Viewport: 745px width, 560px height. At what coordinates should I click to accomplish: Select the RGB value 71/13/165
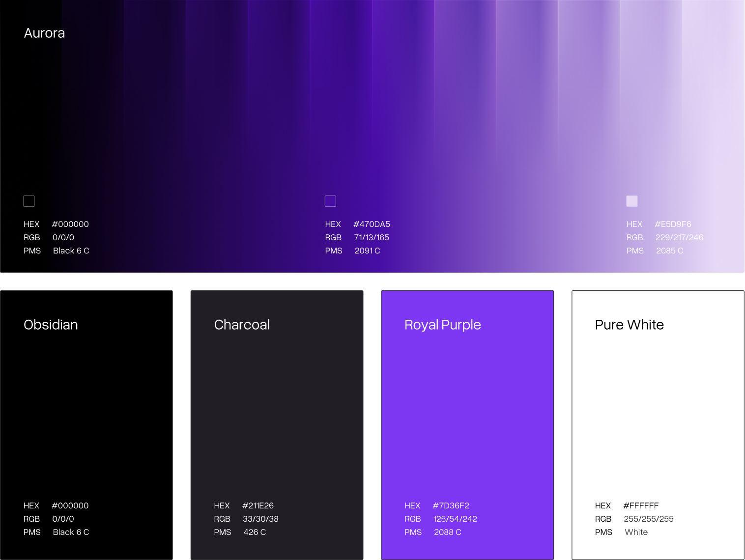[x=372, y=237]
